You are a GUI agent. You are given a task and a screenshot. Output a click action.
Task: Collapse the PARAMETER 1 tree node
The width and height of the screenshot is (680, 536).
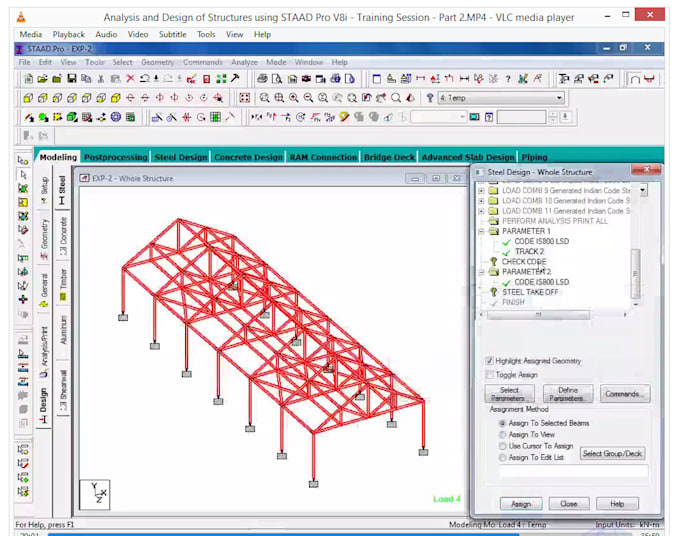point(481,231)
